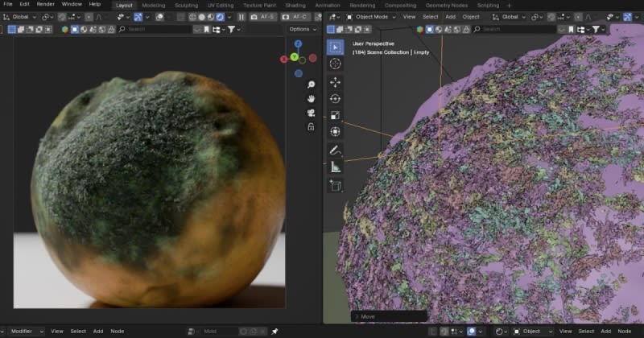Toggle the camera lock padlock icon
The width and height of the screenshot is (644, 338).
[311, 126]
